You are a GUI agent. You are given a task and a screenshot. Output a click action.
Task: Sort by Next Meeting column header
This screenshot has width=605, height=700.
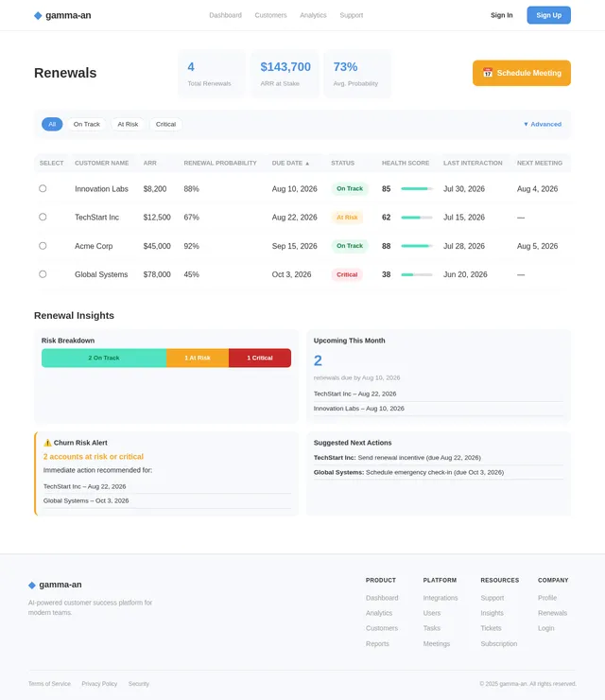click(x=540, y=163)
